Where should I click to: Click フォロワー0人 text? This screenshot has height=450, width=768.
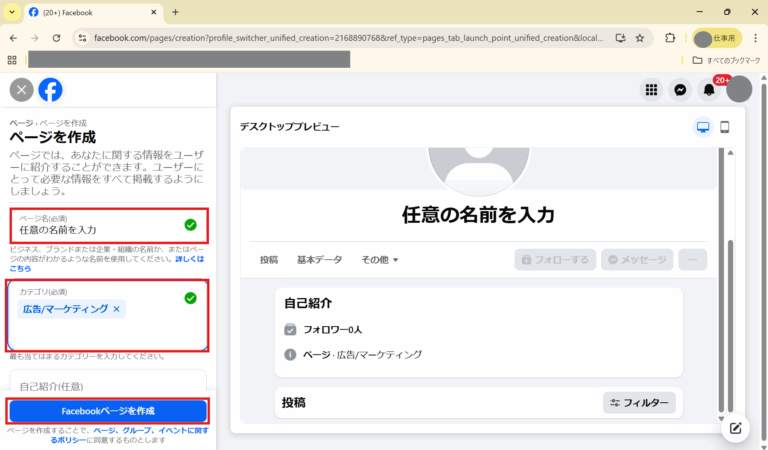tap(333, 330)
